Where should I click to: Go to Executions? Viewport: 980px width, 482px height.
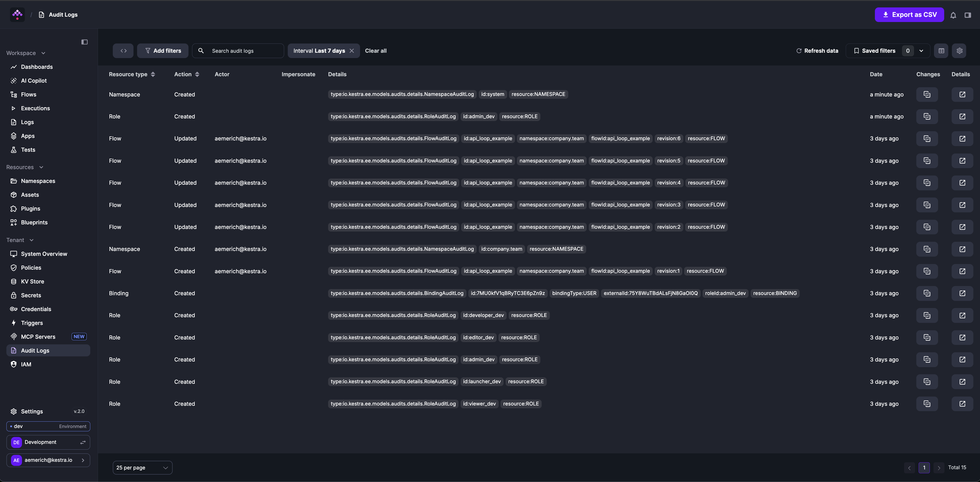[x=48, y=108]
